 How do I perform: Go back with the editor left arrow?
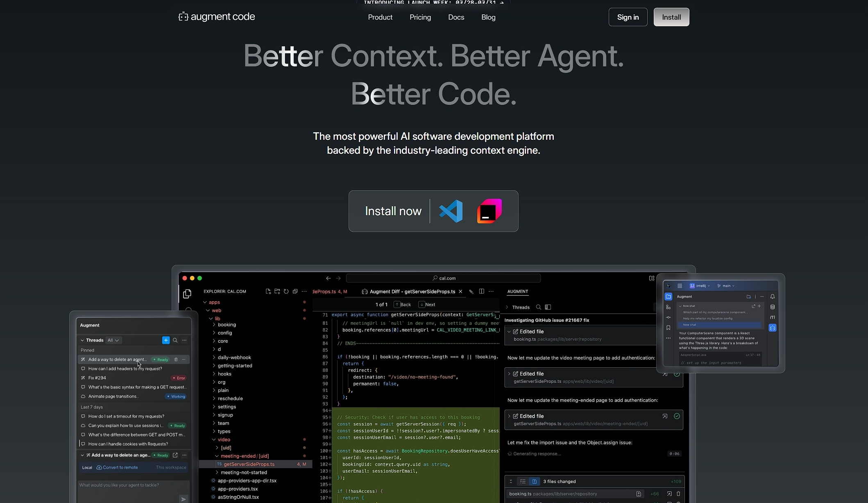[329, 278]
